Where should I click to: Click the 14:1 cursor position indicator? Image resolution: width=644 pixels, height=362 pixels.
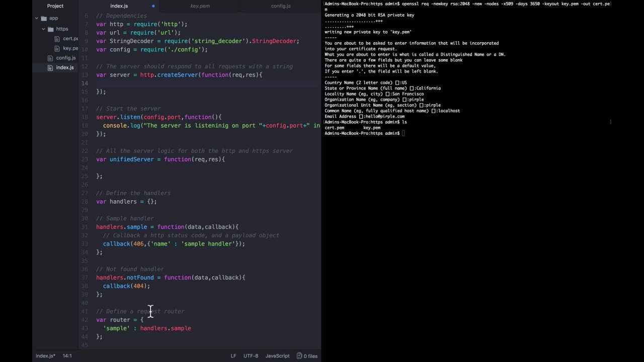coord(67,356)
